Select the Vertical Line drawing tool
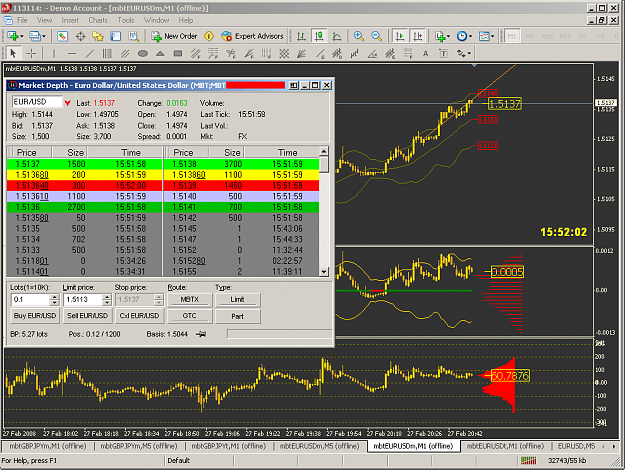This screenshot has width=625, height=470. pos(54,53)
